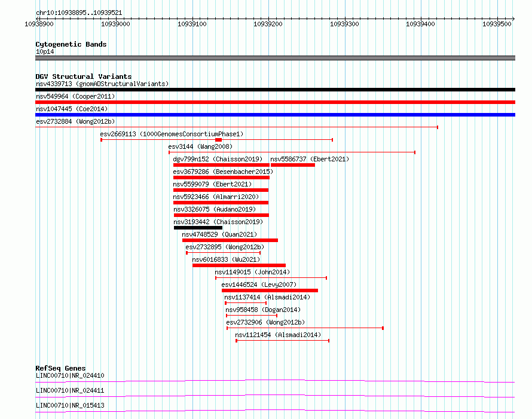
Task: Open the esv2732906 (Wong2012b) label
Action: point(265,322)
